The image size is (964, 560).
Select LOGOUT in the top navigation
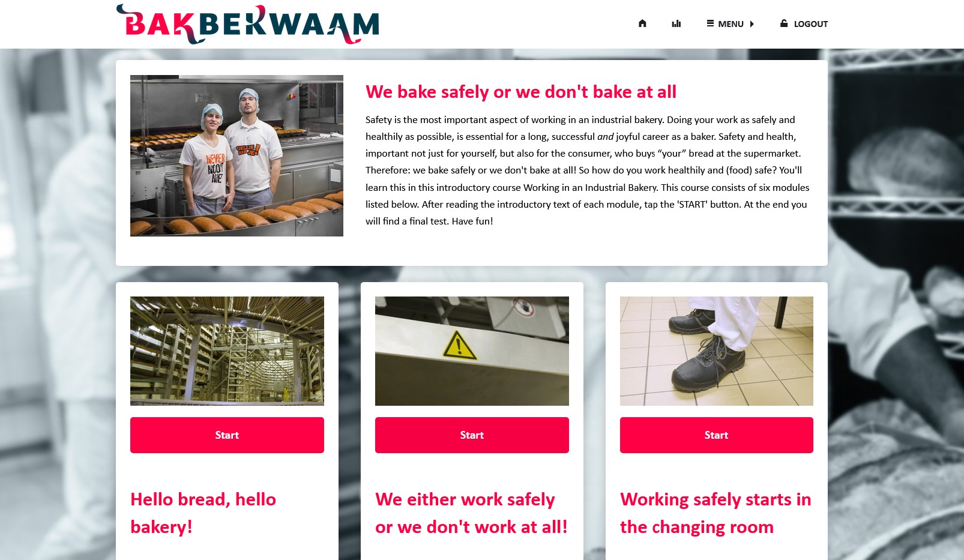[804, 24]
